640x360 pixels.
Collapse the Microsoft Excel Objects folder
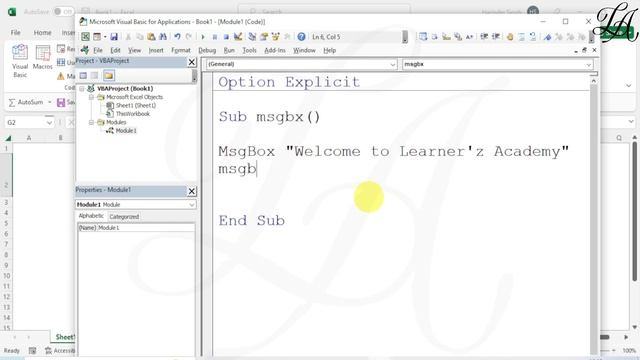91,97
